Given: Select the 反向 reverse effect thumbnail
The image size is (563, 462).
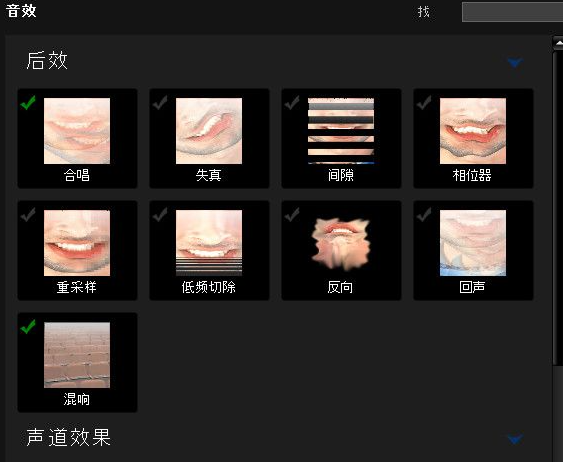Looking at the screenshot, I should [341, 243].
